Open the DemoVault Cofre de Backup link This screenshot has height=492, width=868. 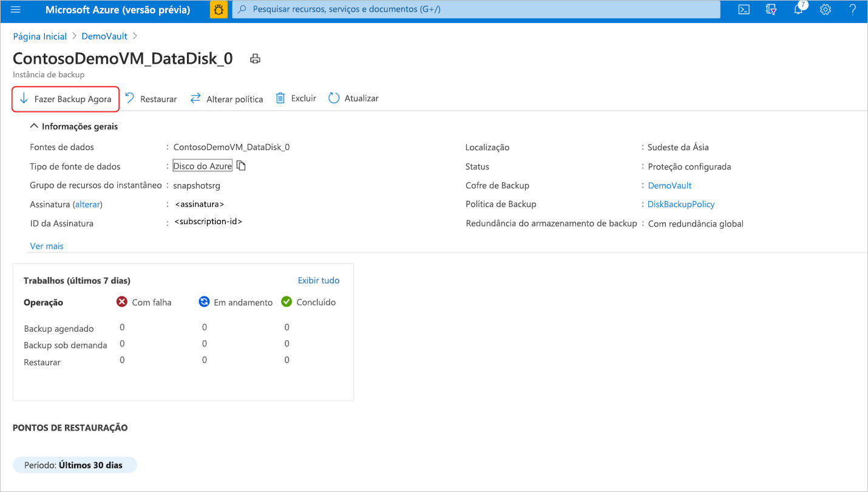[x=670, y=185]
